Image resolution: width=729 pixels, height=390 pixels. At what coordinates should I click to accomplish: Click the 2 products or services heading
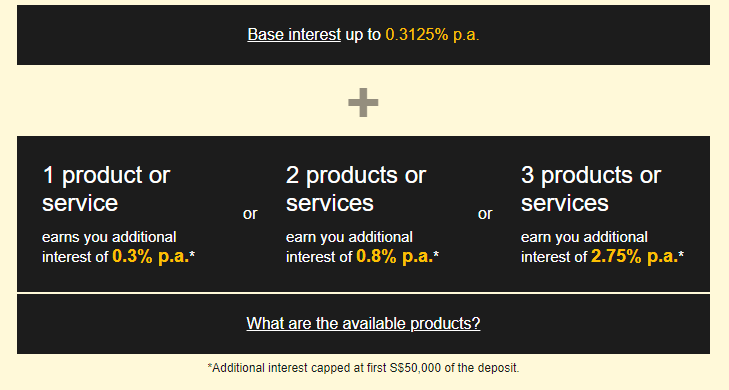tap(356, 189)
